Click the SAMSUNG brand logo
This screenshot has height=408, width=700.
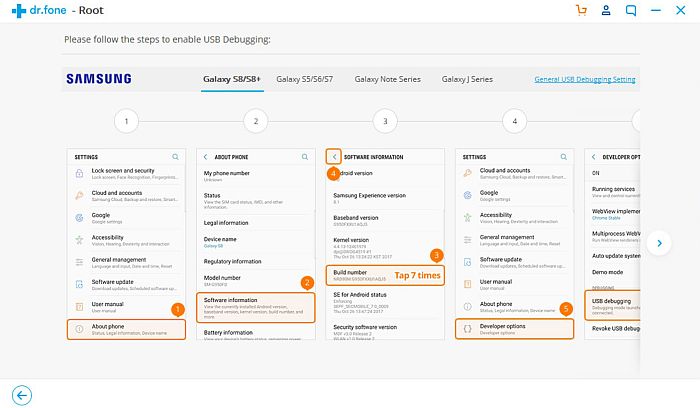99,79
